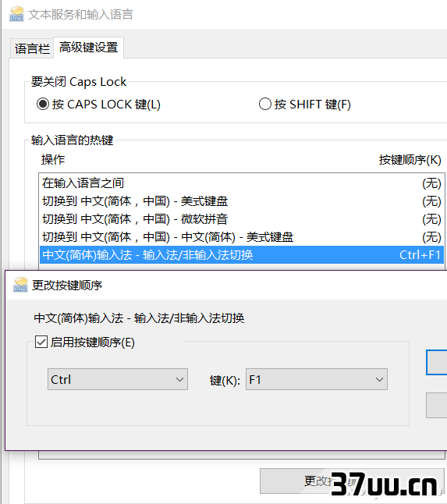This screenshot has width=447, height=504.
Task: Click the F1 combo box field
Action: (317, 380)
